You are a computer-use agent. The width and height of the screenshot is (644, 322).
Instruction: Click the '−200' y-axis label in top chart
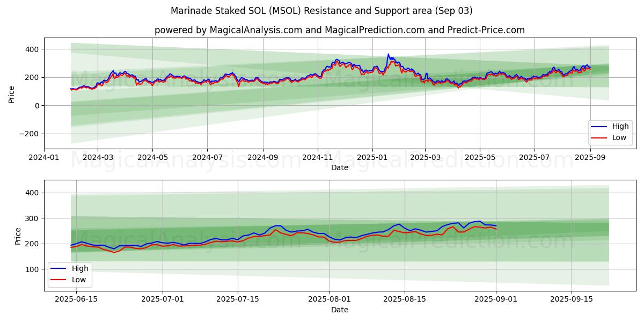30,134
